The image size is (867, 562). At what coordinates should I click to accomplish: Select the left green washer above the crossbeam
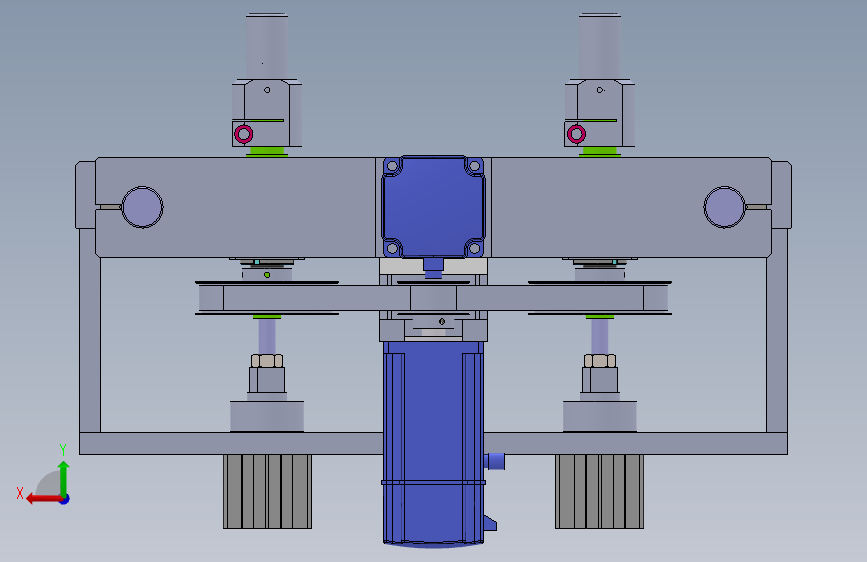(267, 151)
